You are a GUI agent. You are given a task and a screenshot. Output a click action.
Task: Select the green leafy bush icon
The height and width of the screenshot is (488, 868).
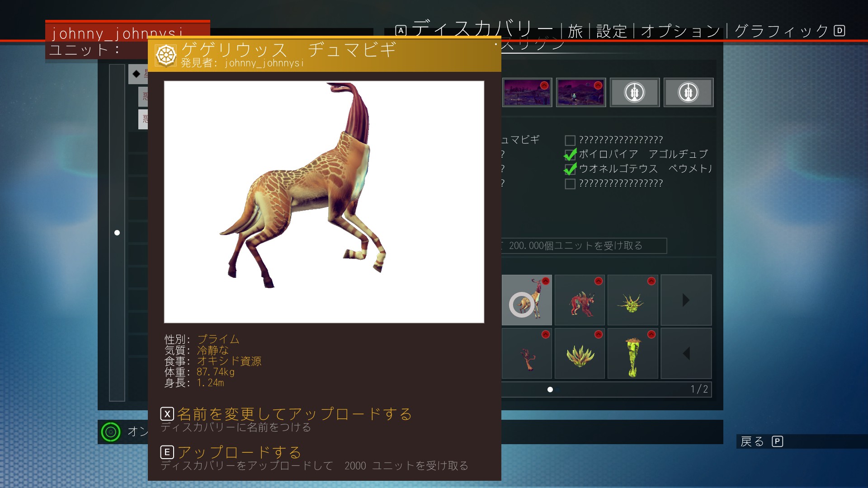(x=580, y=353)
